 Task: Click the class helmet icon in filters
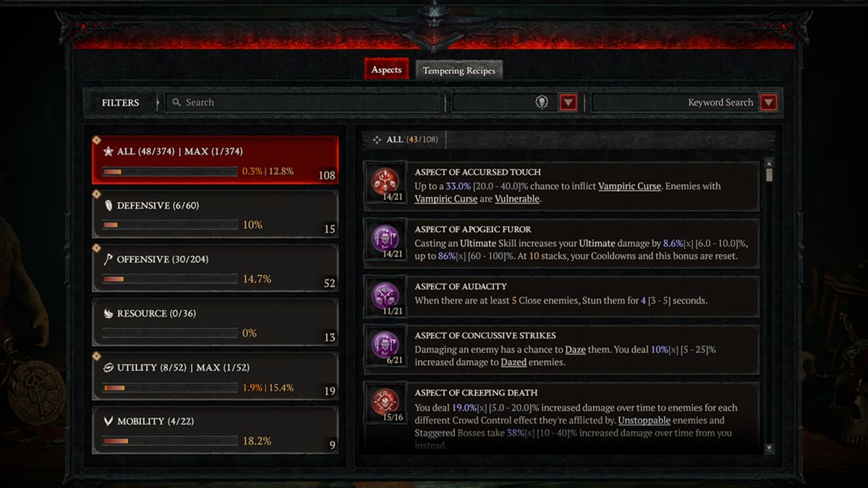coord(542,103)
